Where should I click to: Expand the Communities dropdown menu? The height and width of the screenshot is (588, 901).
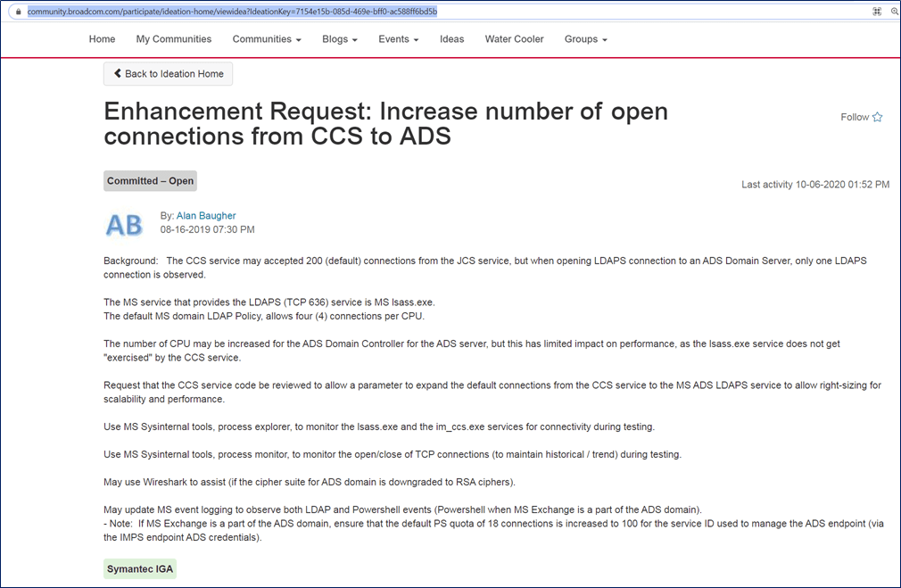pyautogui.click(x=266, y=39)
